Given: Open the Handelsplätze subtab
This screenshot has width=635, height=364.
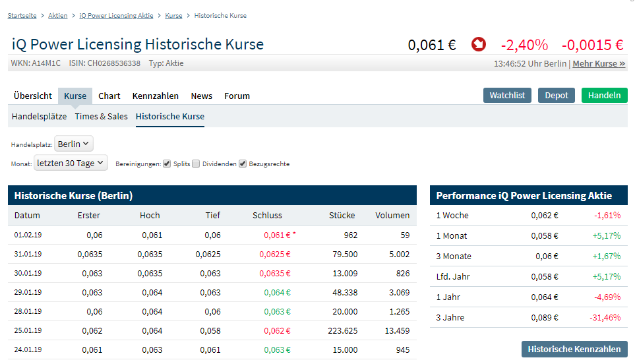Looking at the screenshot, I should 39,116.
